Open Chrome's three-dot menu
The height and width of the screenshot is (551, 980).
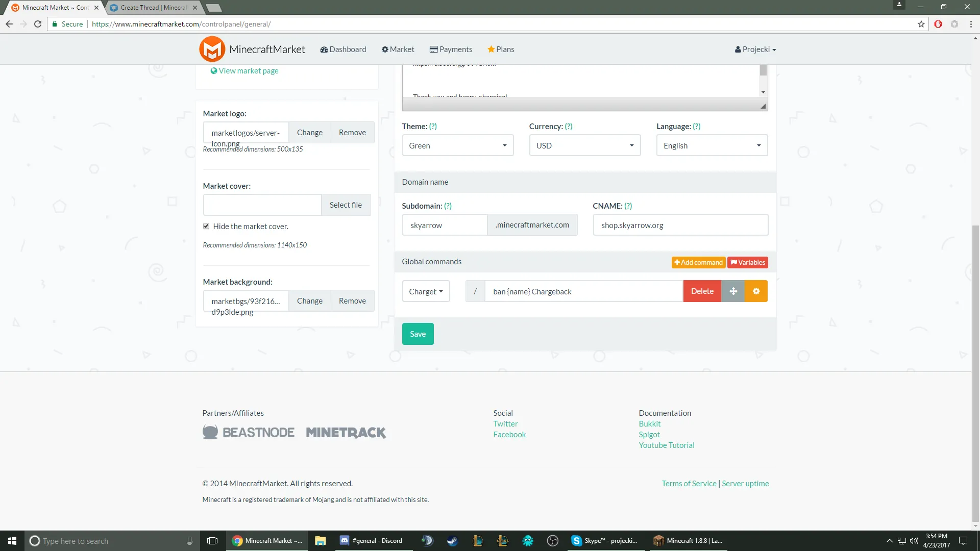[971, 24]
